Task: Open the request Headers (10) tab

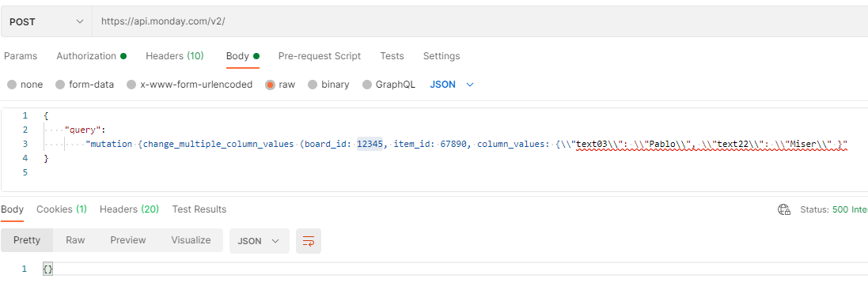Action: coord(175,56)
